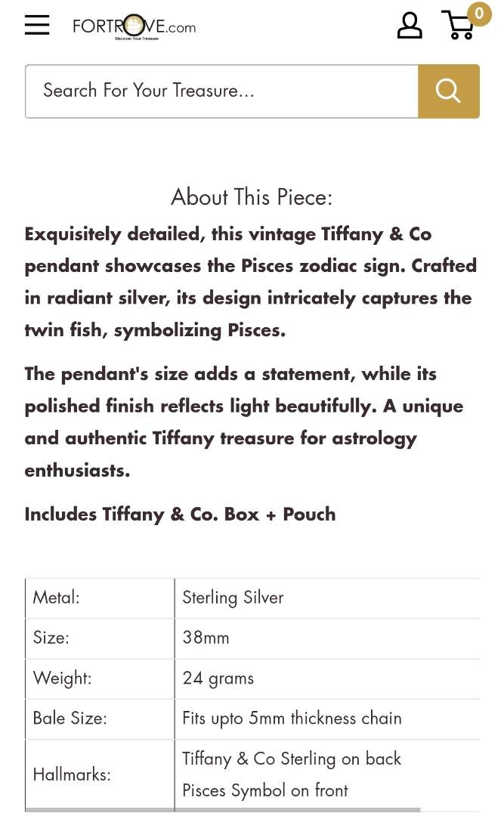Select the Metal row label
Image resolution: width=504 pixels, height=816 pixels.
[x=56, y=598]
